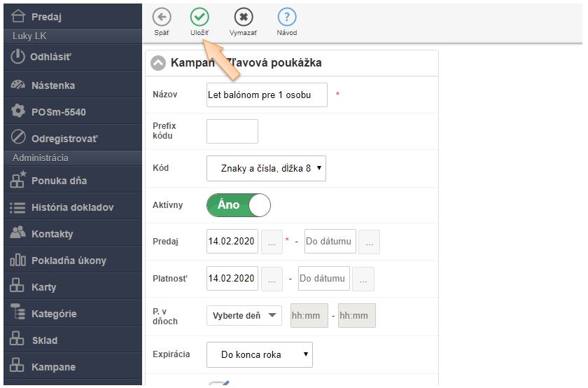The height and width of the screenshot is (388, 588).
Task: Open Pokladňa úkony in sidebar
Action: 69,261
